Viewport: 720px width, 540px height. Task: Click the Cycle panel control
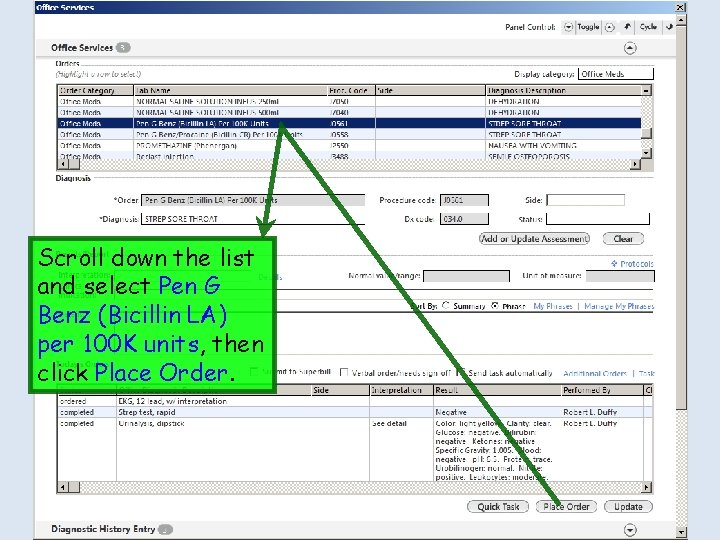[648, 27]
